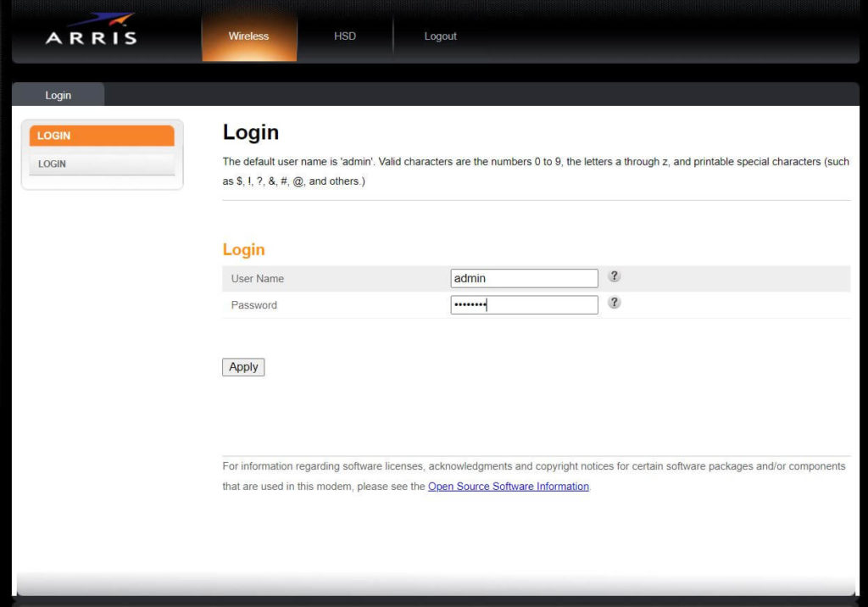Focus the User Name field containing admin
Screen dimensions: 868x607
pos(524,278)
